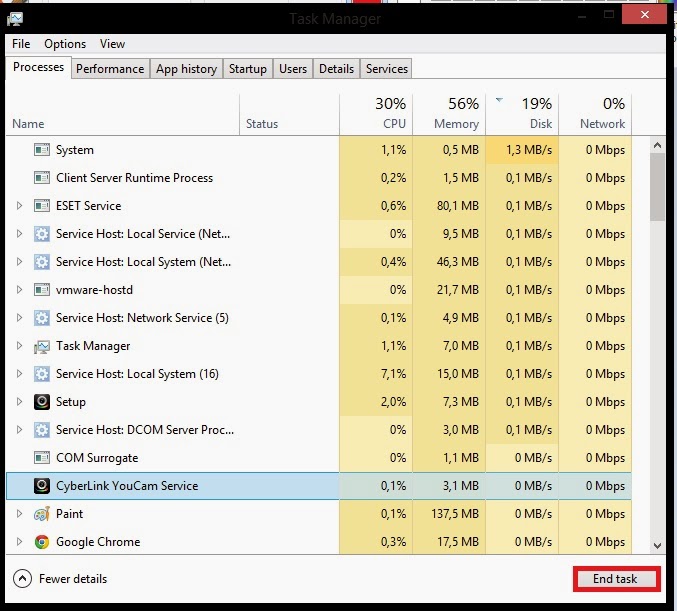Click the 21,7 MB memory value for vmware-hostd
This screenshot has height=611, width=677.
(458, 290)
